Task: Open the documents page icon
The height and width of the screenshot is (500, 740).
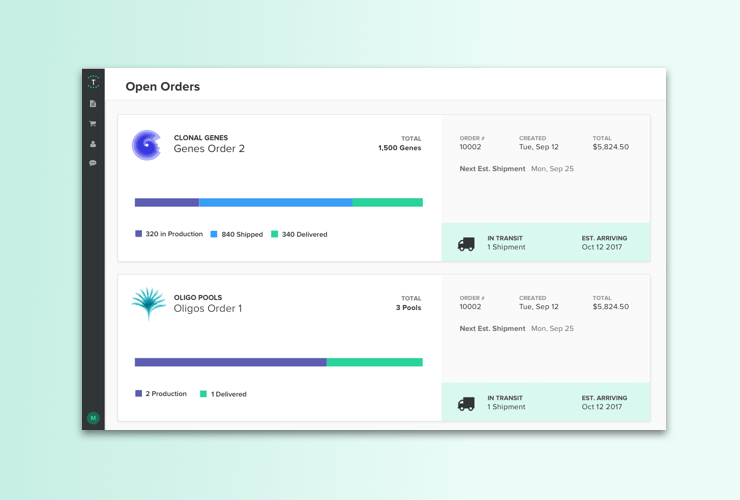Action: 93,104
